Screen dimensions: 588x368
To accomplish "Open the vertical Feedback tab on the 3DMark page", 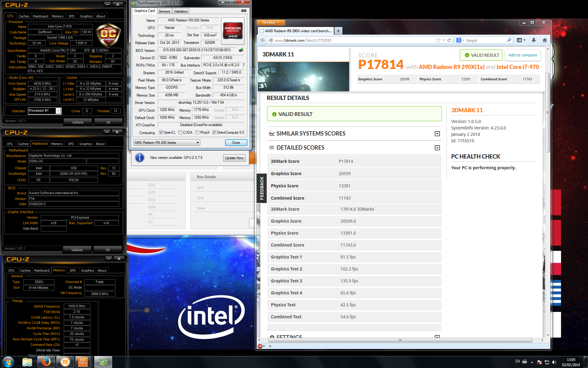I will point(262,188).
